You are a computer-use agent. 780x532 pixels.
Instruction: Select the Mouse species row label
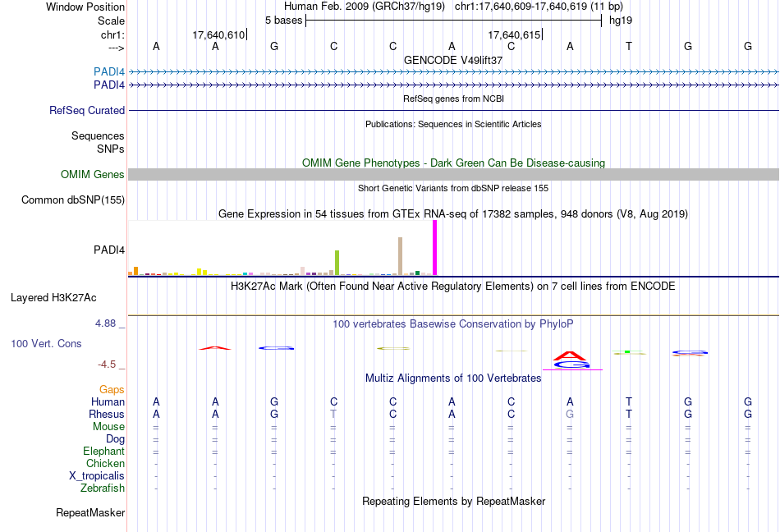tap(108, 427)
